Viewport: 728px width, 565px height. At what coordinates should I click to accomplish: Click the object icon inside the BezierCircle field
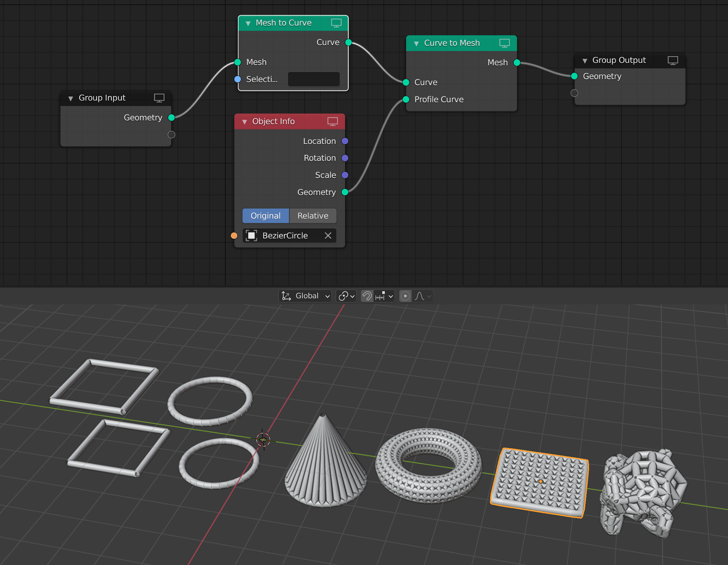251,235
